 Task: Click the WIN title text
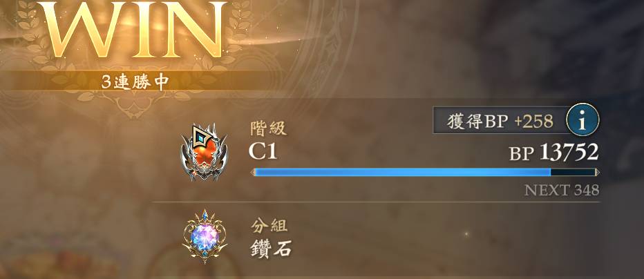click(135, 29)
